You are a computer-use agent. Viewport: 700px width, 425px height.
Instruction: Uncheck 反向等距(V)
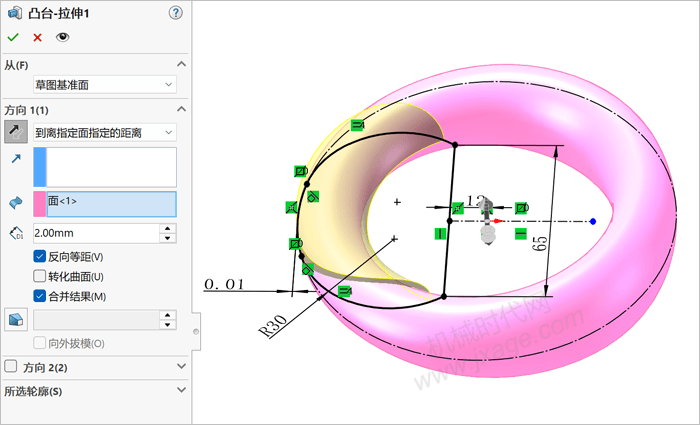(x=39, y=256)
